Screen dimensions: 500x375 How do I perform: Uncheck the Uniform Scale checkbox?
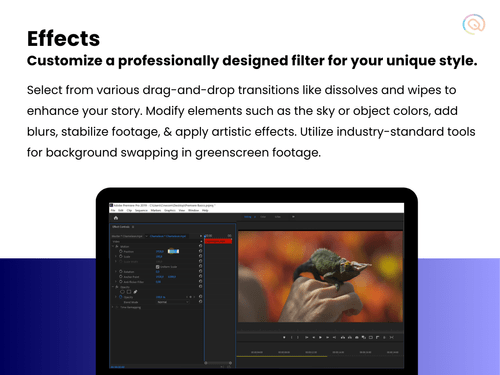click(158, 267)
